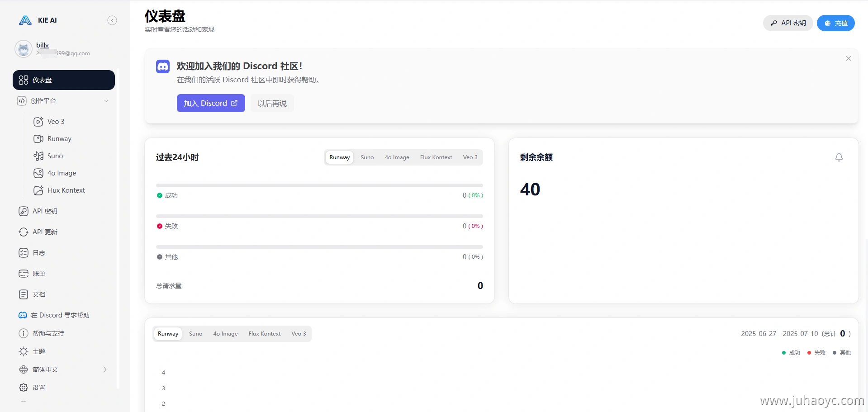The width and height of the screenshot is (868, 412).
Task: Open the 设置 settings menu label
Action: (39, 388)
